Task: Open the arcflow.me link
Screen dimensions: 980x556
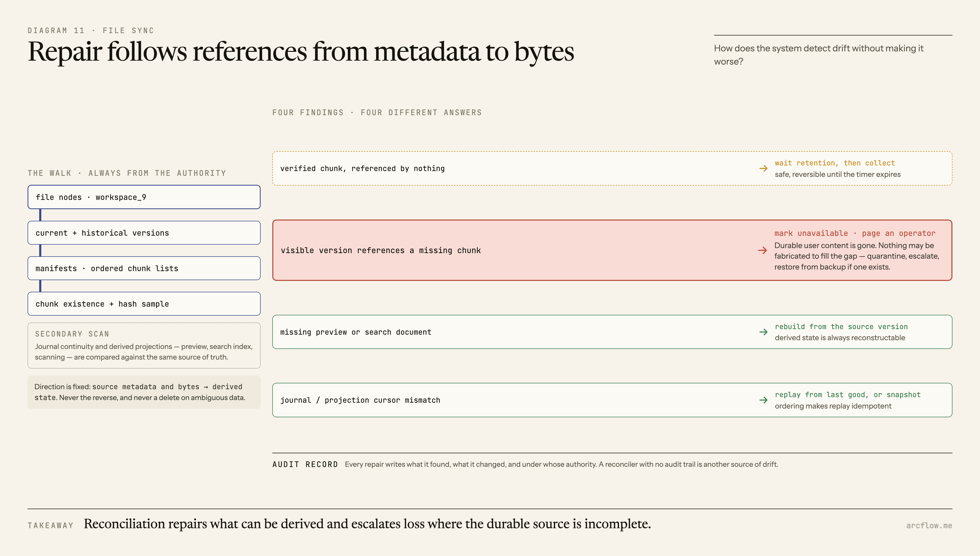Action: 929,526
